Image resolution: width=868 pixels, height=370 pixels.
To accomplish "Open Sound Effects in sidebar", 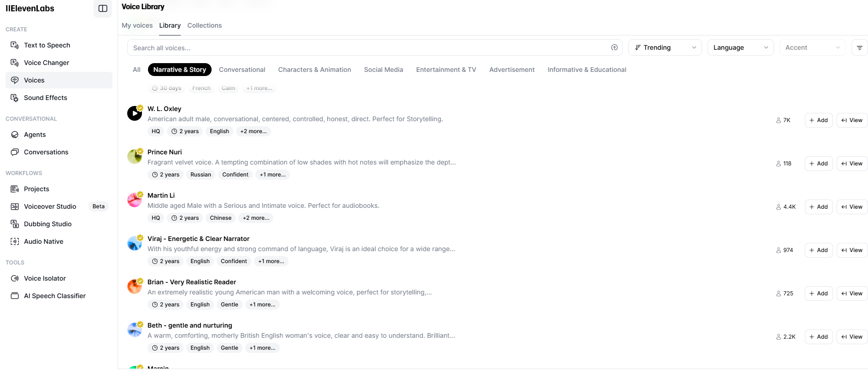I will point(59,98).
